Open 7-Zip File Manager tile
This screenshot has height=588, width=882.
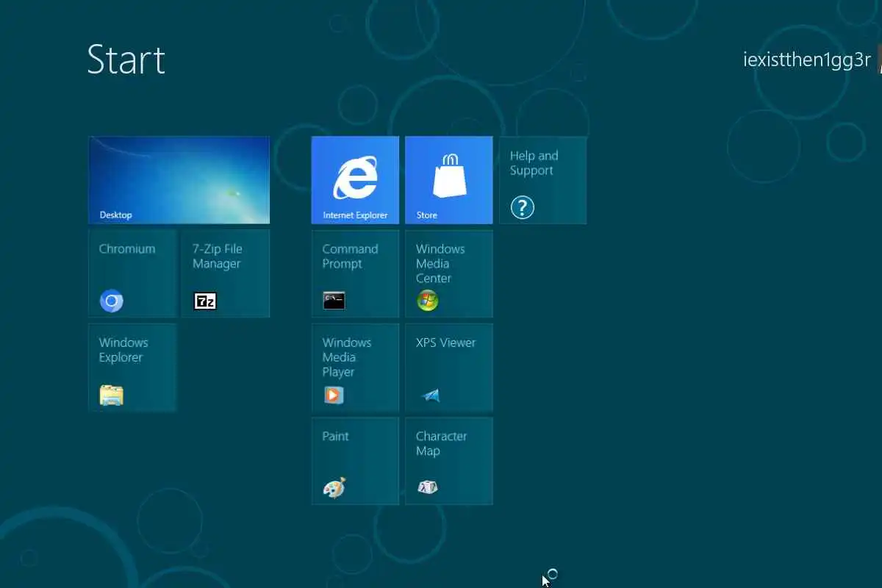(226, 273)
